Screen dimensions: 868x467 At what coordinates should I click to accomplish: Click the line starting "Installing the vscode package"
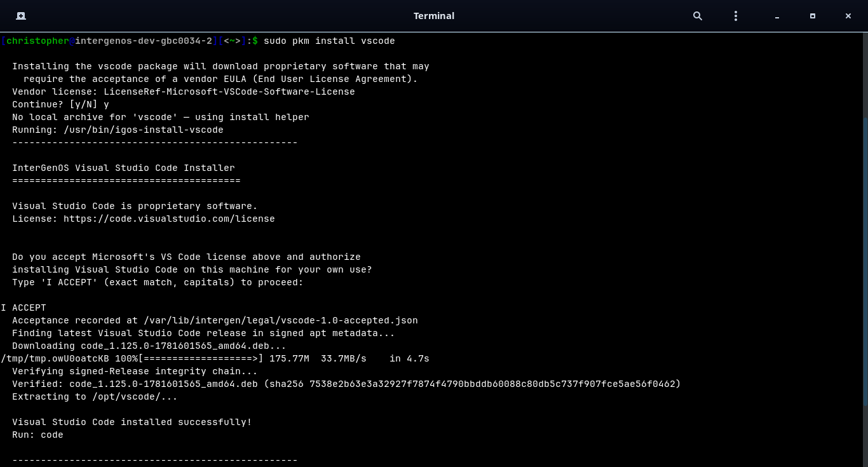(x=220, y=66)
